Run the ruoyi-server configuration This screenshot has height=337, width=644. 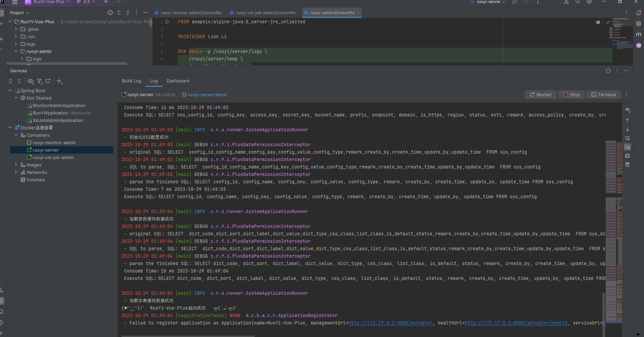(515, 2)
